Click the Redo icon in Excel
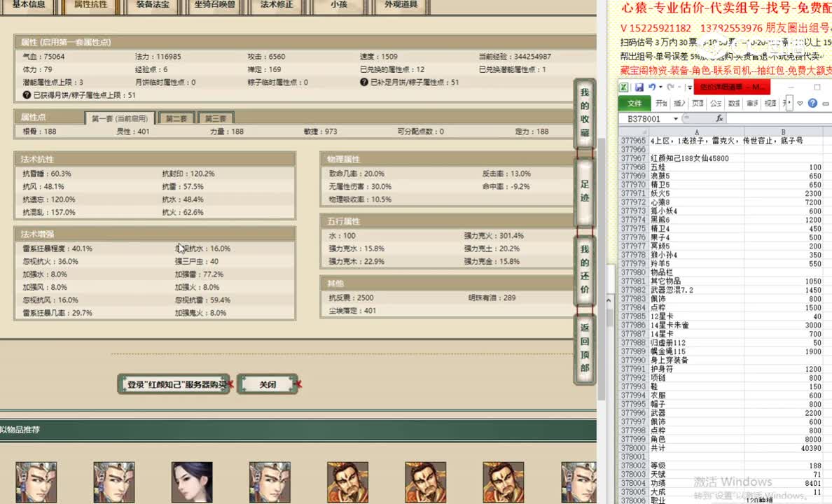832x504 pixels. [x=671, y=87]
